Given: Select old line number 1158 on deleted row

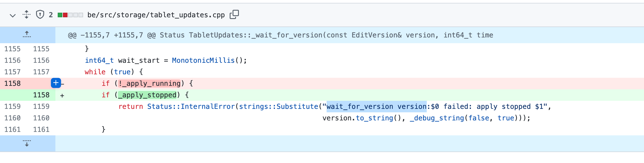Looking at the screenshot, I should [12, 84].
